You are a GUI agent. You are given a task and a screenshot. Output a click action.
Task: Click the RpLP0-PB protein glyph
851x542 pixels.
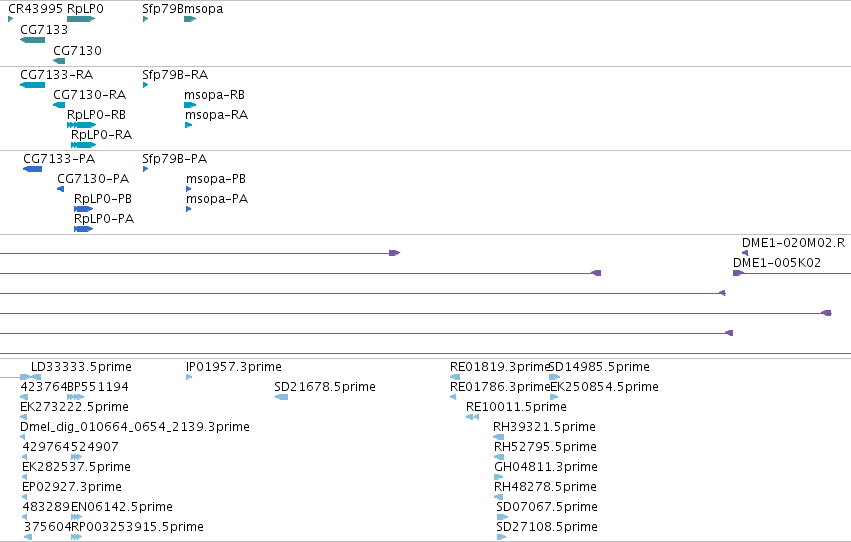pos(84,209)
